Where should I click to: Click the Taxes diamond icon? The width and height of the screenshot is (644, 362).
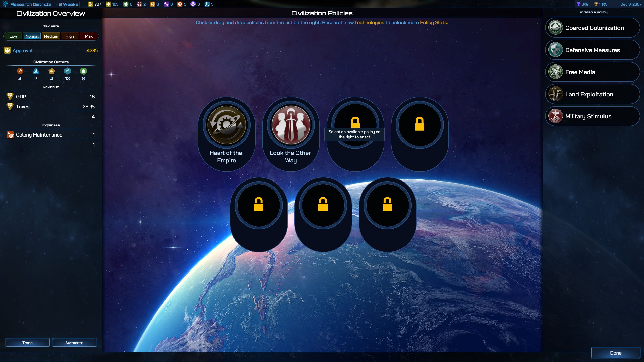(x=10, y=106)
